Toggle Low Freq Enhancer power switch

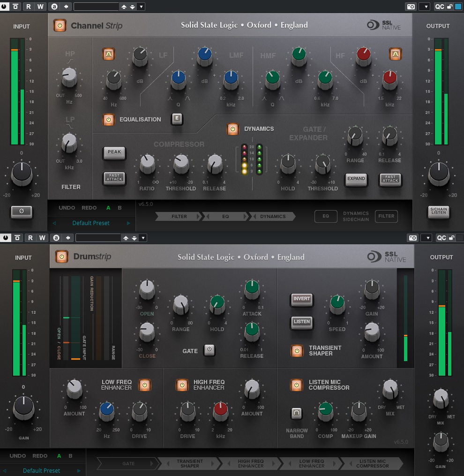click(144, 385)
